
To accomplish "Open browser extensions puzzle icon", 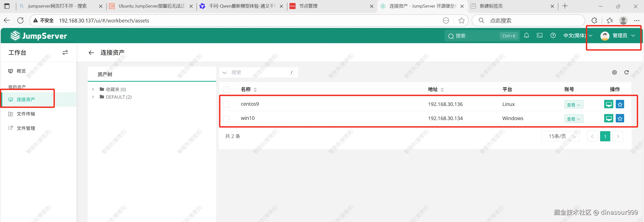I will (594, 20).
